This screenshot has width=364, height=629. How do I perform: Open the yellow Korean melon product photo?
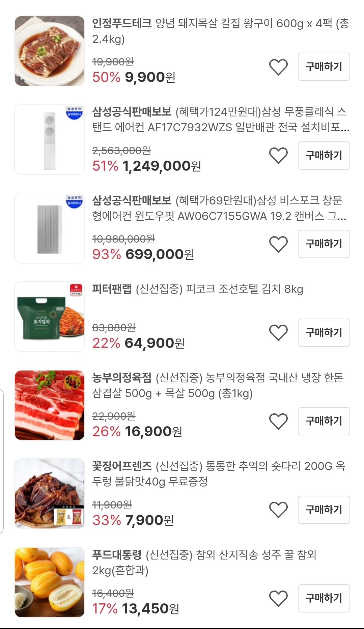50,582
